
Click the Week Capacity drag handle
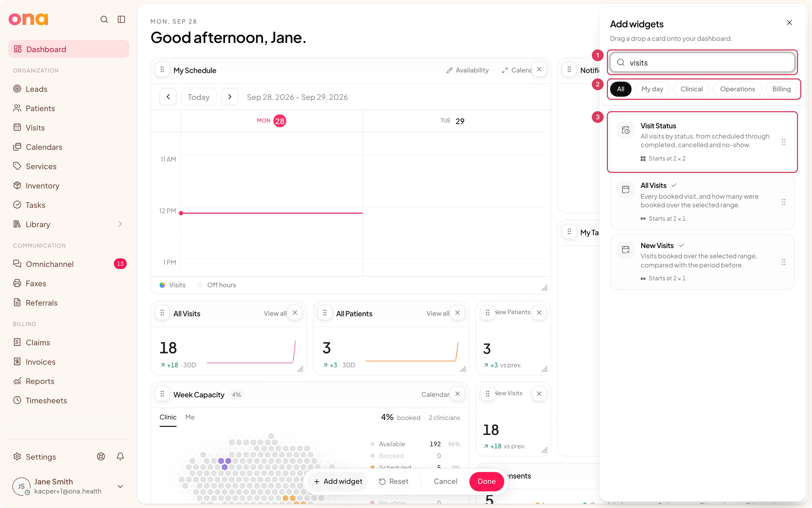162,393
